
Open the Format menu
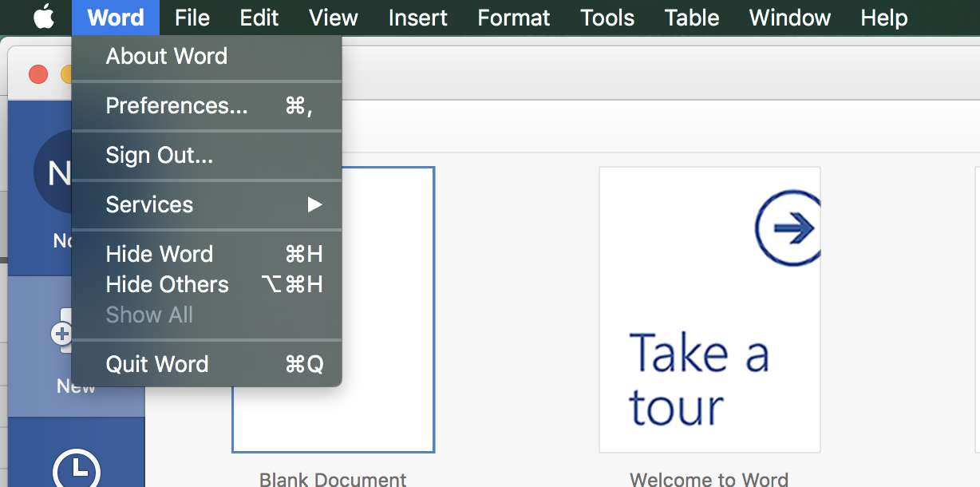pyautogui.click(x=513, y=18)
